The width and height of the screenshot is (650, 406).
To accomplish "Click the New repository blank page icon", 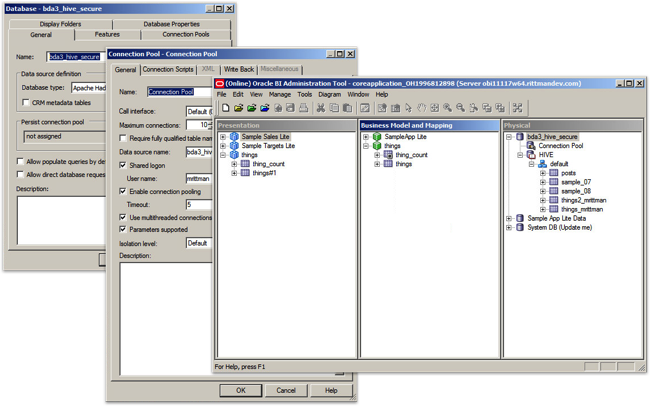I will (x=226, y=108).
